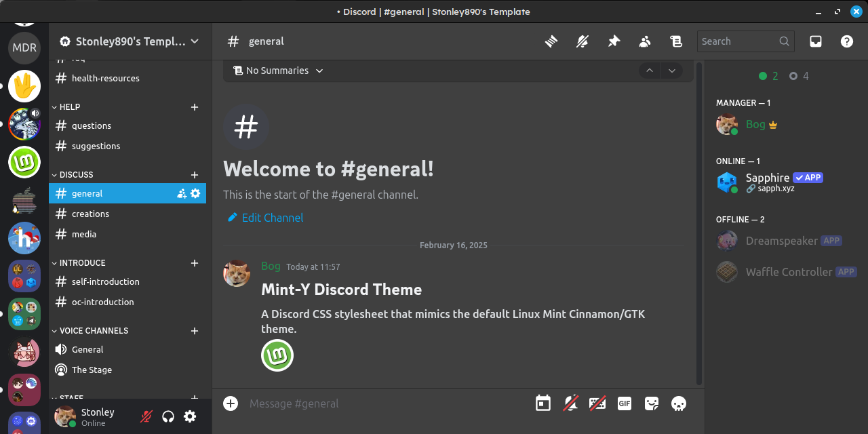Toggle the member list people icon

pyautogui.click(x=644, y=41)
